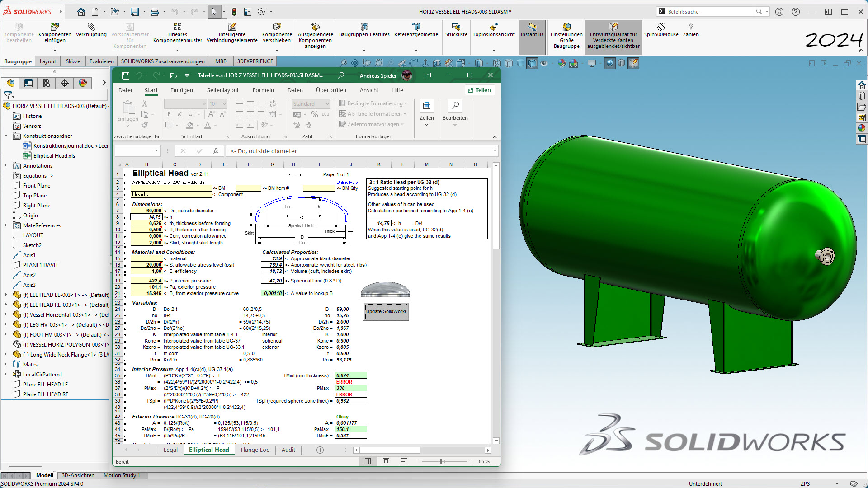This screenshot has width=868, height=488.
Task: Open the ConfigurationManager tab icon
Action: (x=47, y=83)
